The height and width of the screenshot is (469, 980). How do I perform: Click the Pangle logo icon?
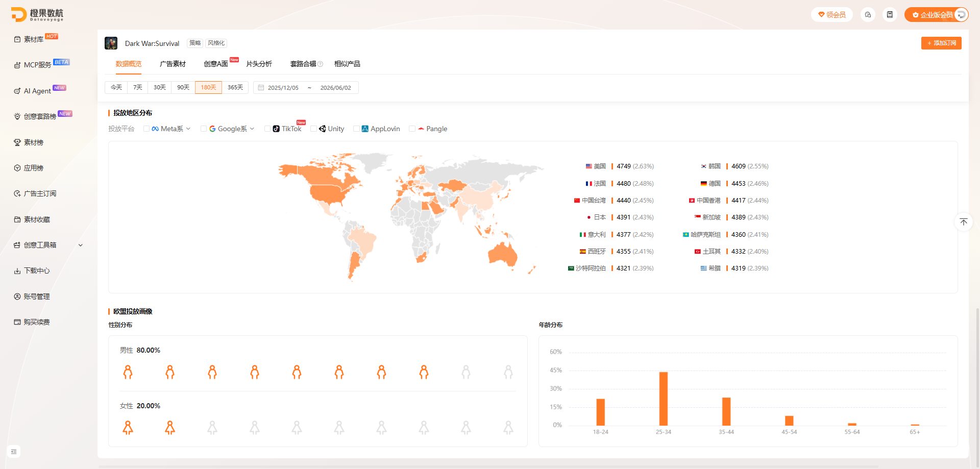pos(421,129)
